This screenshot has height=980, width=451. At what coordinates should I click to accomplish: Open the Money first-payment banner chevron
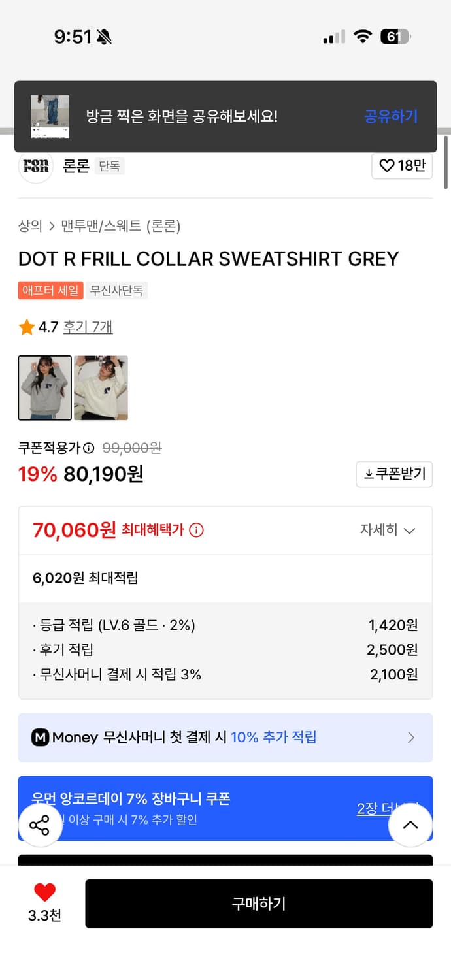coord(411,738)
